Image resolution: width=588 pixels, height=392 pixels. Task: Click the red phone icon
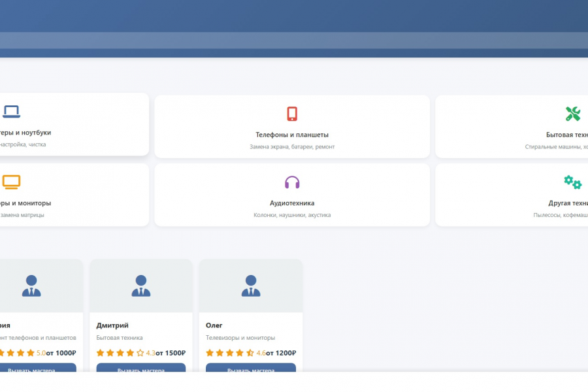(x=292, y=114)
